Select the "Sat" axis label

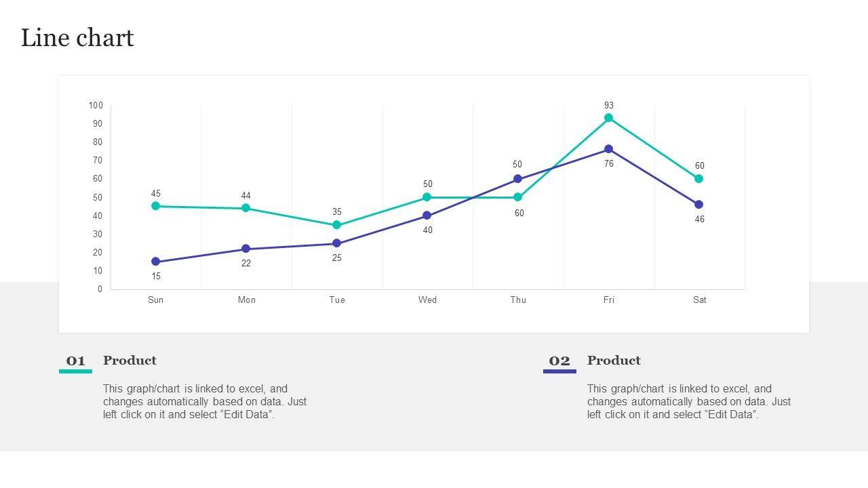(x=699, y=300)
